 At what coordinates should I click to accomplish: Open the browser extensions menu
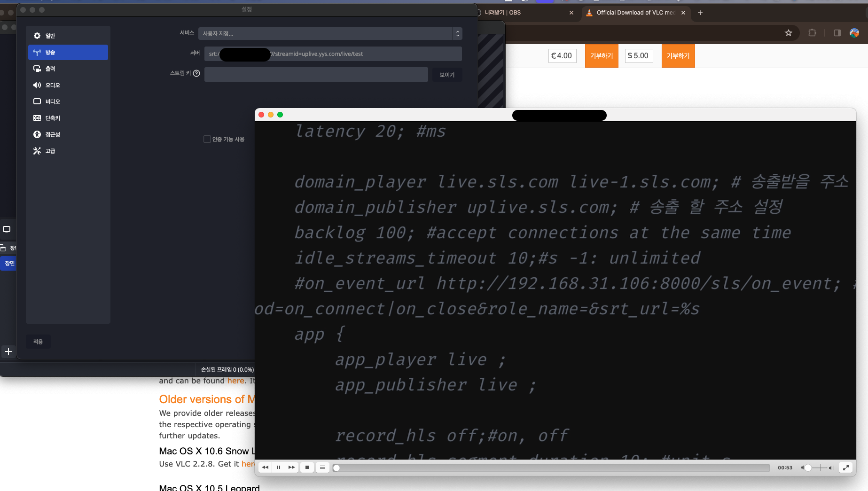[x=812, y=33]
